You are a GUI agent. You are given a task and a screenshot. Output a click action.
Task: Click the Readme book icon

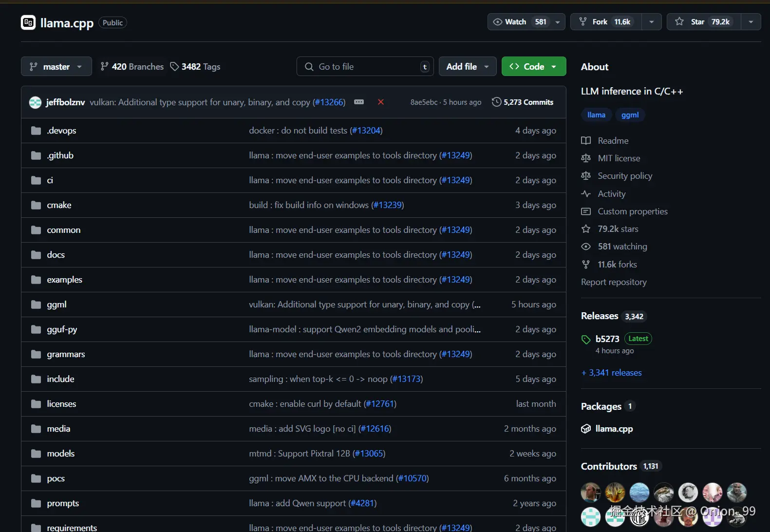(586, 141)
